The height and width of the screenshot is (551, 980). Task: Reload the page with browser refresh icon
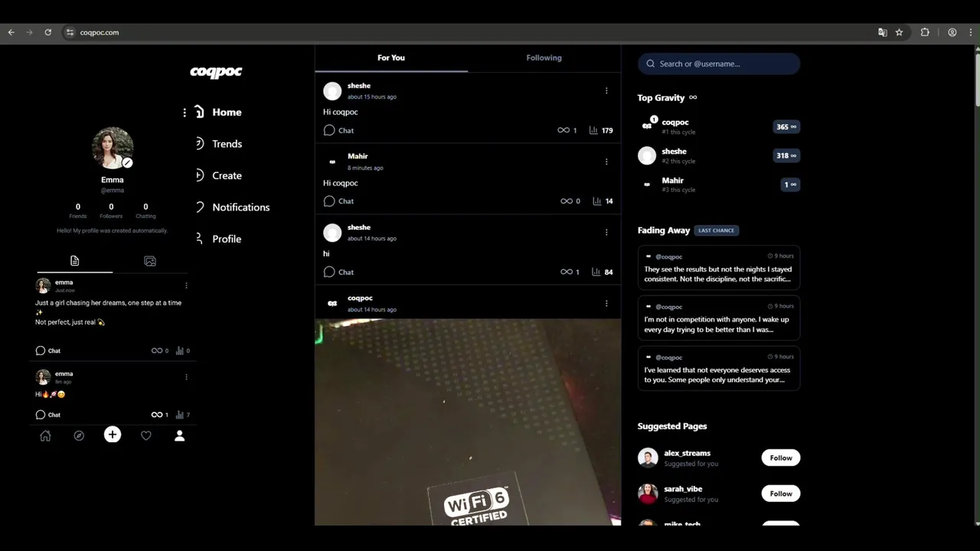click(x=47, y=32)
